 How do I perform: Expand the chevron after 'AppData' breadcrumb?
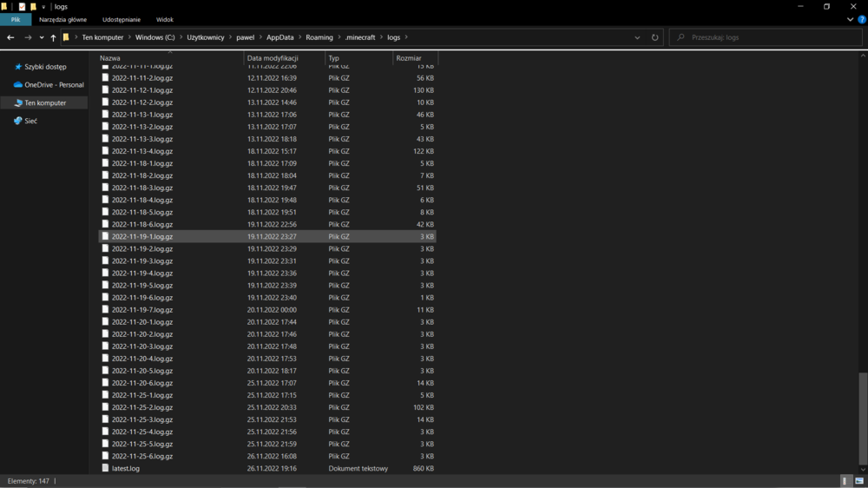[300, 37]
